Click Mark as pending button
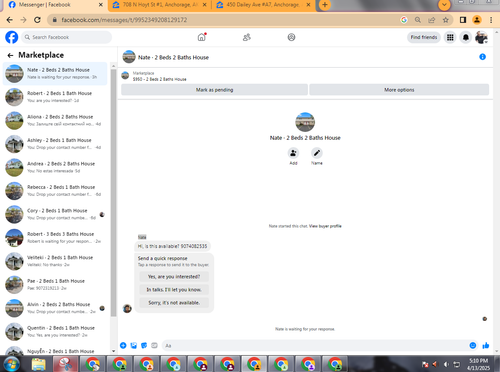The image size is (500, 372). coord(214,90)
